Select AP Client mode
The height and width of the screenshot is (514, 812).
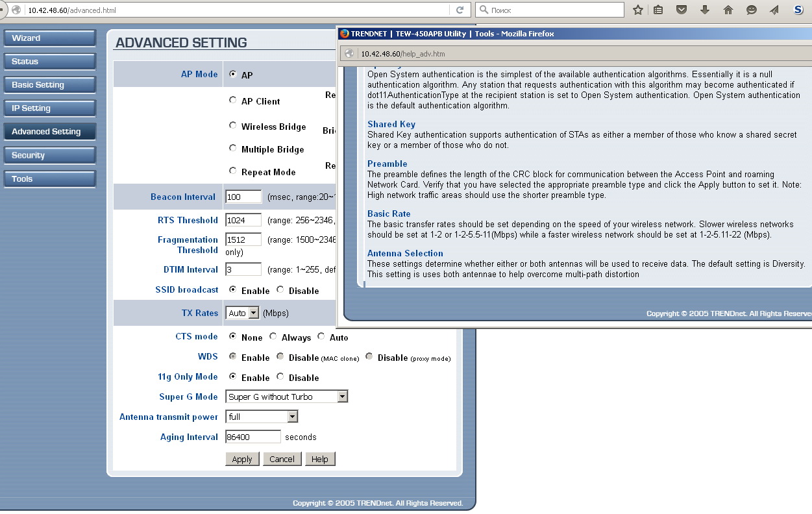click(x=233, y=100)
